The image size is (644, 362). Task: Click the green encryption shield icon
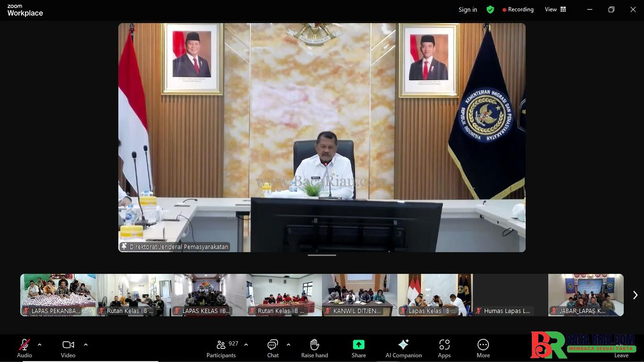[490, 9]
